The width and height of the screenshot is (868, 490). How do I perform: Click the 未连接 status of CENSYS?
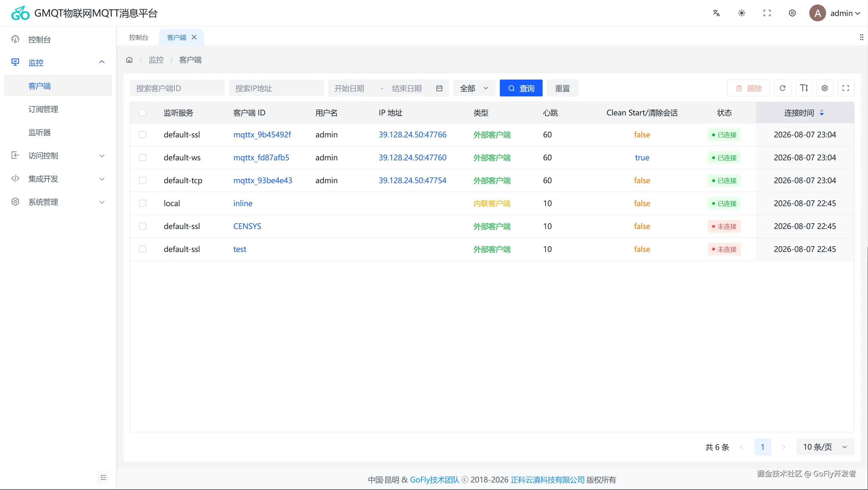pos(724,226)
